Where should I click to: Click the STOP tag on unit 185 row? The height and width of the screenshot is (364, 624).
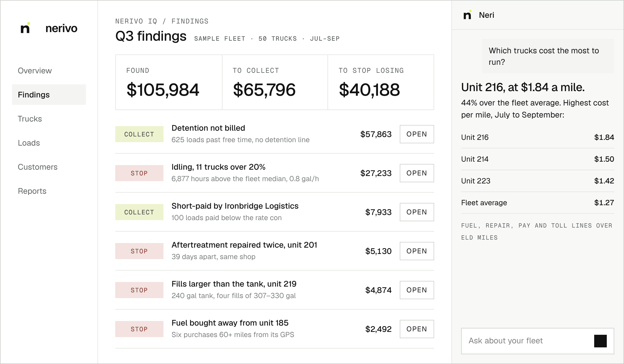139,329
